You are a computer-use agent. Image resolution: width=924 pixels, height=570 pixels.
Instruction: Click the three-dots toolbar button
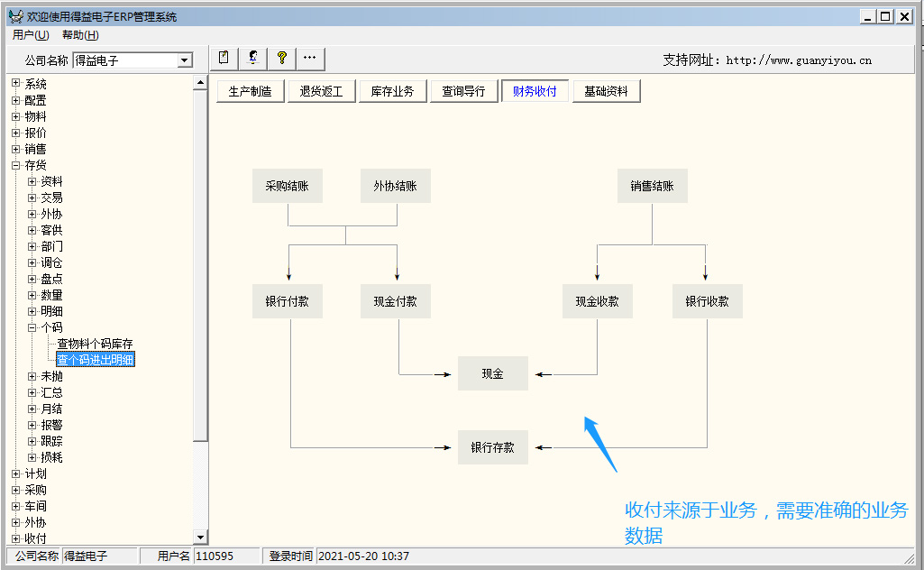310,59
